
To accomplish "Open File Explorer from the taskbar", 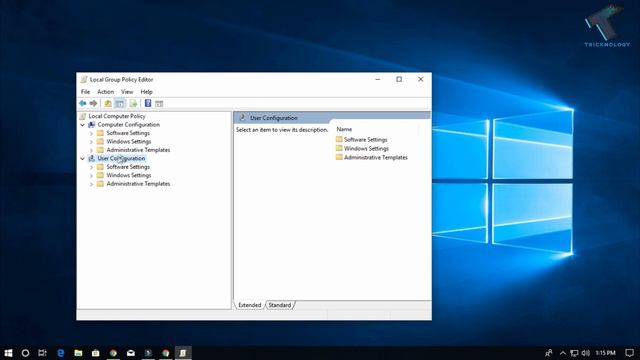I will click(x=78, y=353).
